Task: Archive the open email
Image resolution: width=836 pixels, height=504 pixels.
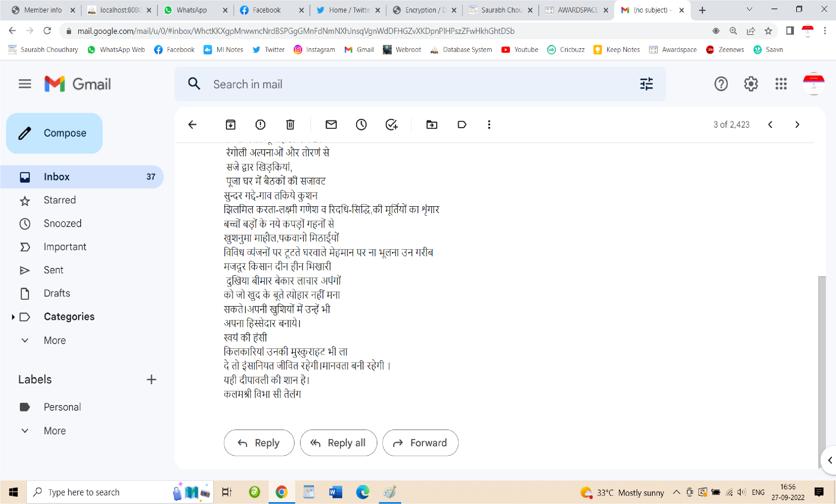Action: coord(230,125)
